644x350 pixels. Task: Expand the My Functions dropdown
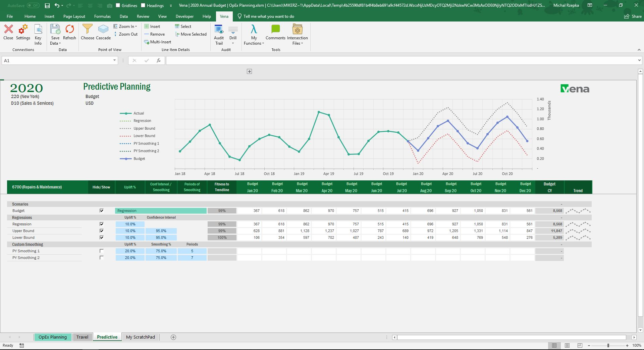click(x=254, y=35)
